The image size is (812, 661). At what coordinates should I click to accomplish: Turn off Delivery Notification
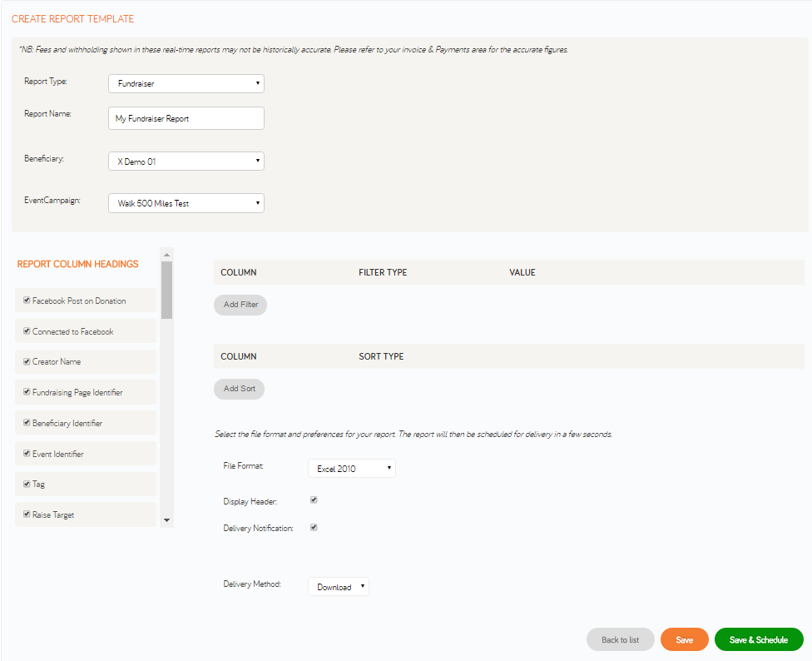pos(314,527)
